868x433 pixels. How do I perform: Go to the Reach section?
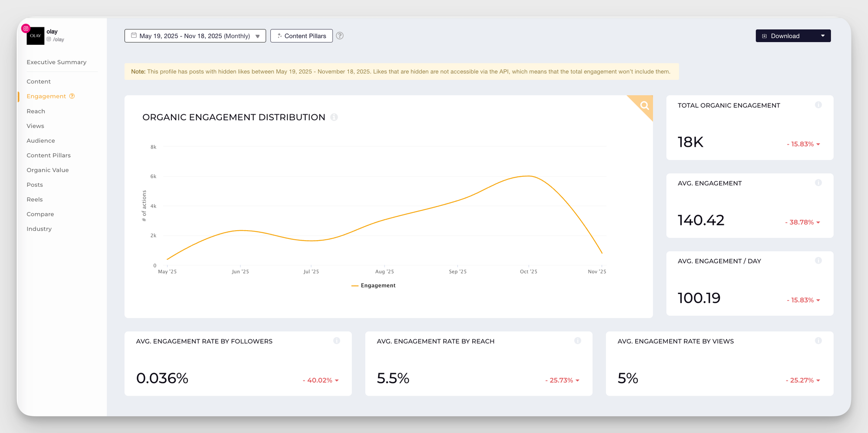tap(36, 111)
